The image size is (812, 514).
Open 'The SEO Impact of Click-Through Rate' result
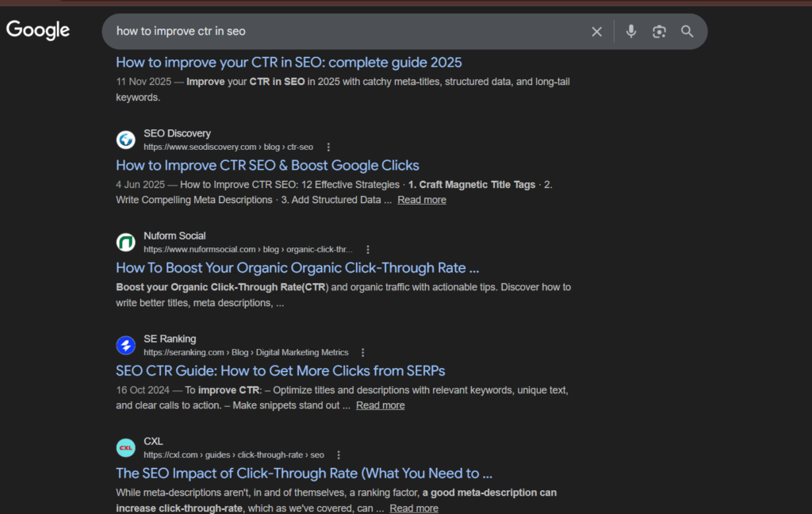tap(304, 473)
